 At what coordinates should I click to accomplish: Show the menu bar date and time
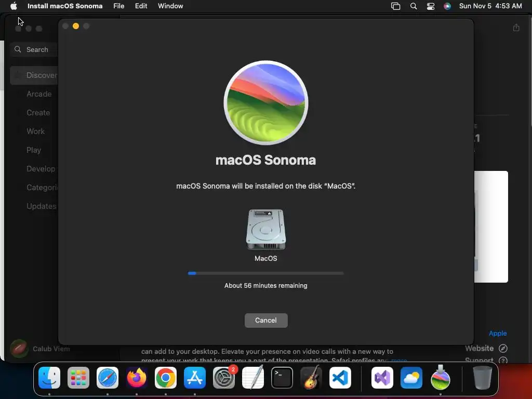(490, 6)
